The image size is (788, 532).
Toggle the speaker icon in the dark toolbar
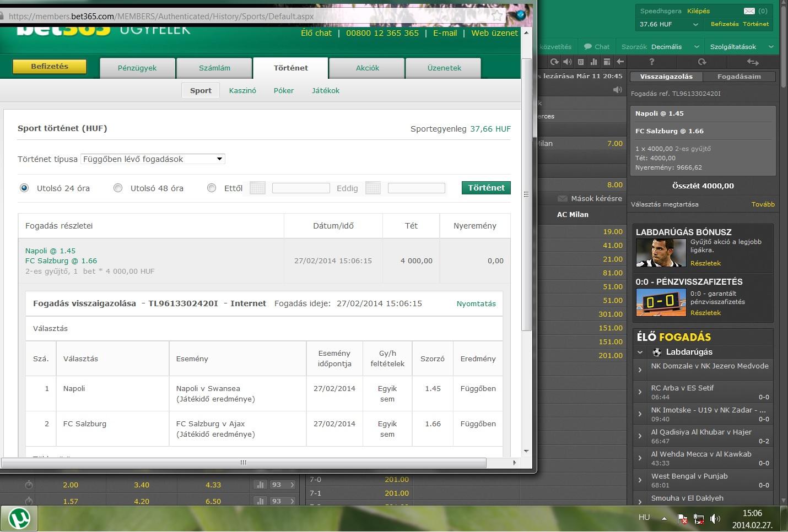click(x=567, y=62)
